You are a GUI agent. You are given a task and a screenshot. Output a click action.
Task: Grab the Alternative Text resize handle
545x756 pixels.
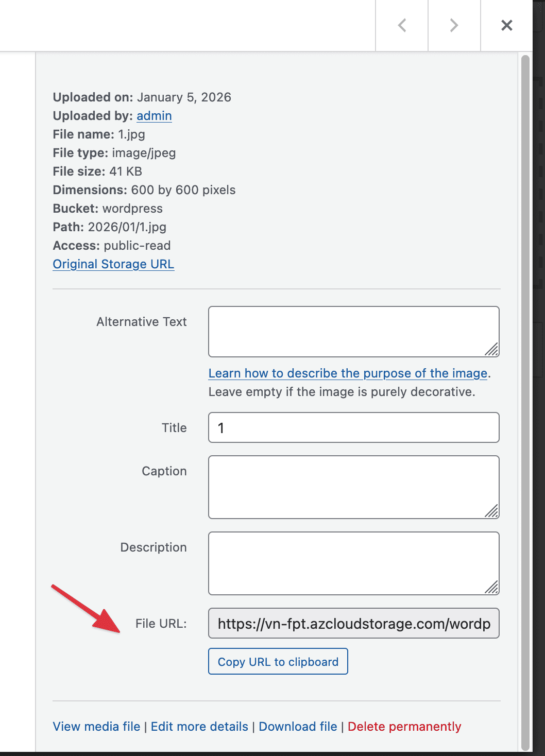[x=492, y=350]
